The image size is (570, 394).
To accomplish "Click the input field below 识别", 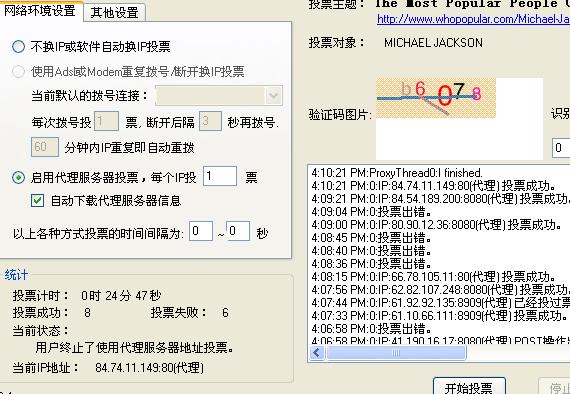I will pyautogui.click(x=561, y=148).
